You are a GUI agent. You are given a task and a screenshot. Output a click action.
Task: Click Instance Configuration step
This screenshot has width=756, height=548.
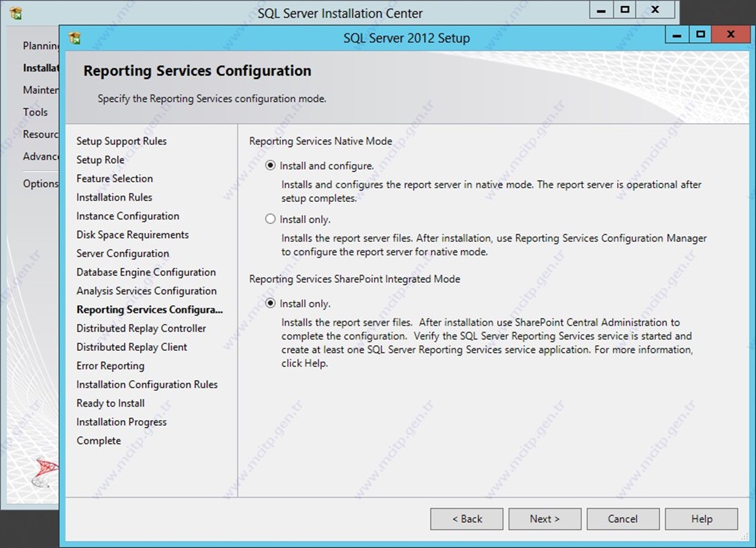pos(128,216)
